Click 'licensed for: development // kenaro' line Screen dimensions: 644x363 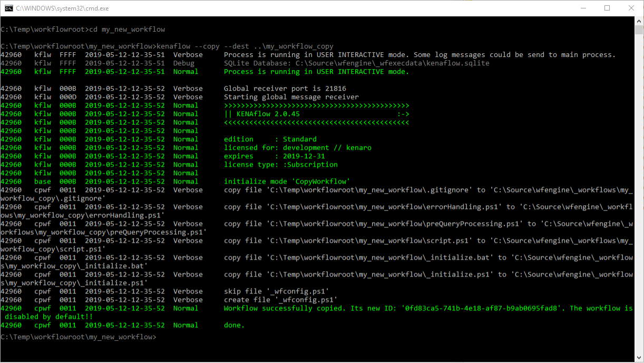tap(298, 148)
